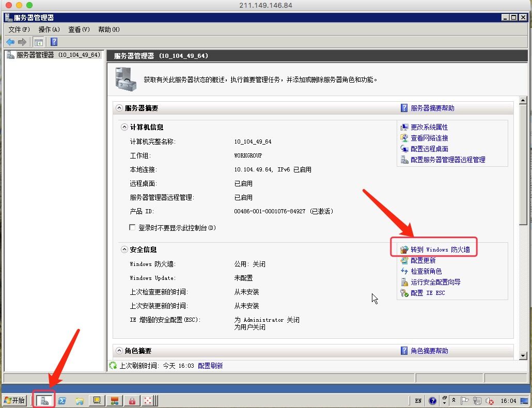Collapse the 服务器摘要 section

(x=119, y=108)
